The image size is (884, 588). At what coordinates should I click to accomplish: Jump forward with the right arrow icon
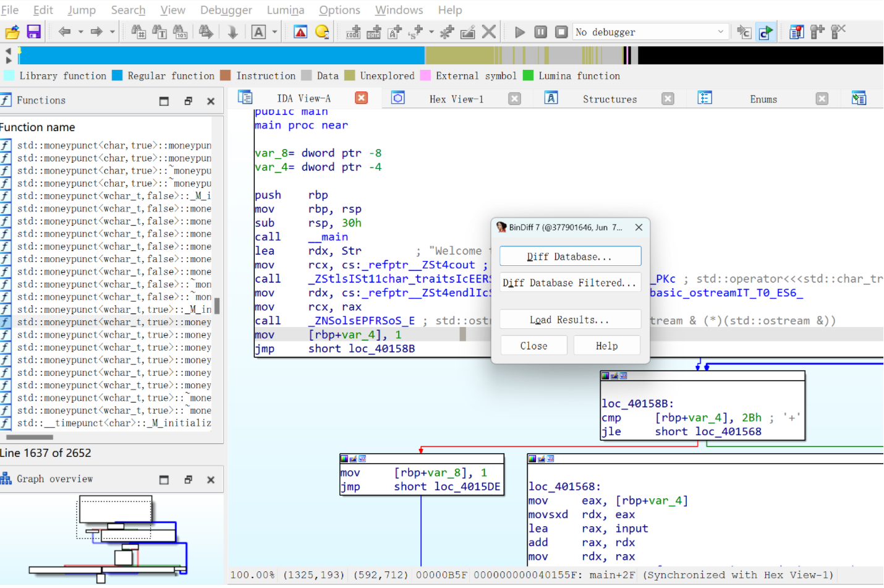96,32
